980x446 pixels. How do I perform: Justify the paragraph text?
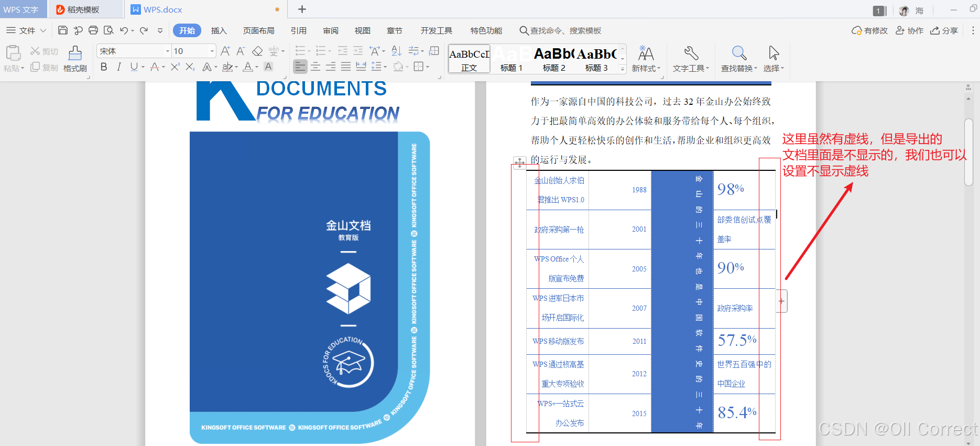point(346,67)
